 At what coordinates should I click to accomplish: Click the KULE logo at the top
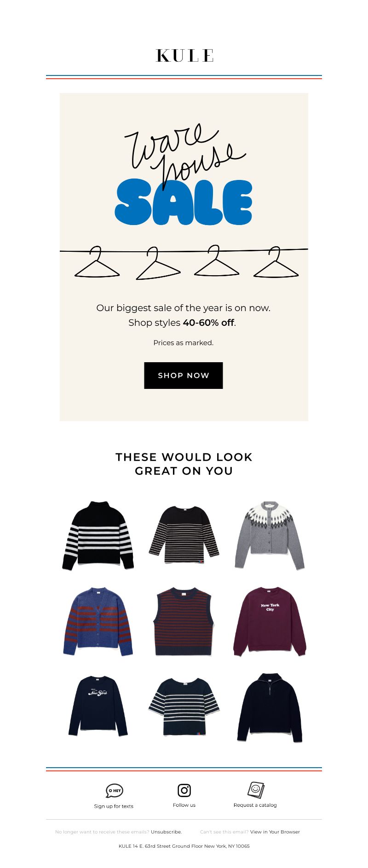[184, 56]
